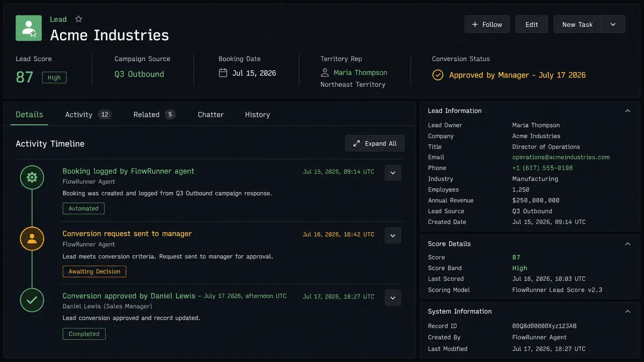The image size is (644, 362).
Task: Open Maria Thompson territory rep link
Action: pyautogui.click(x=360, y=72)
